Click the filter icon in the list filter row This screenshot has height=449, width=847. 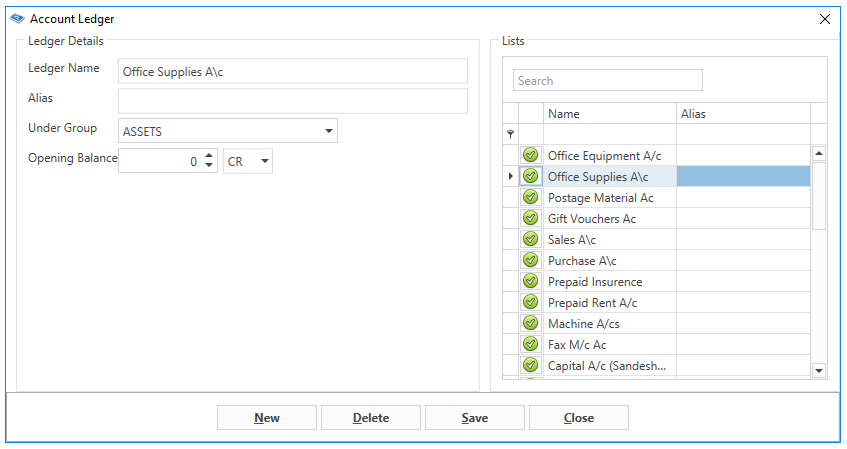coord(510,134)
